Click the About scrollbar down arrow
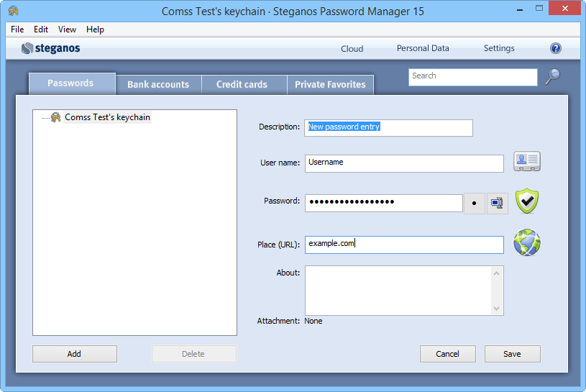The width and height of the screenshot is (586, 392). 496,309
